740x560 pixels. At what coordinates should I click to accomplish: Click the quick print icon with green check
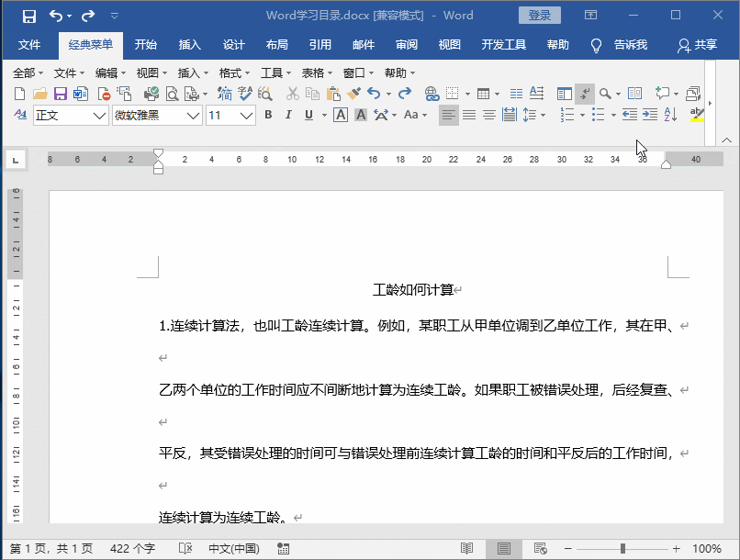point(151,94)
